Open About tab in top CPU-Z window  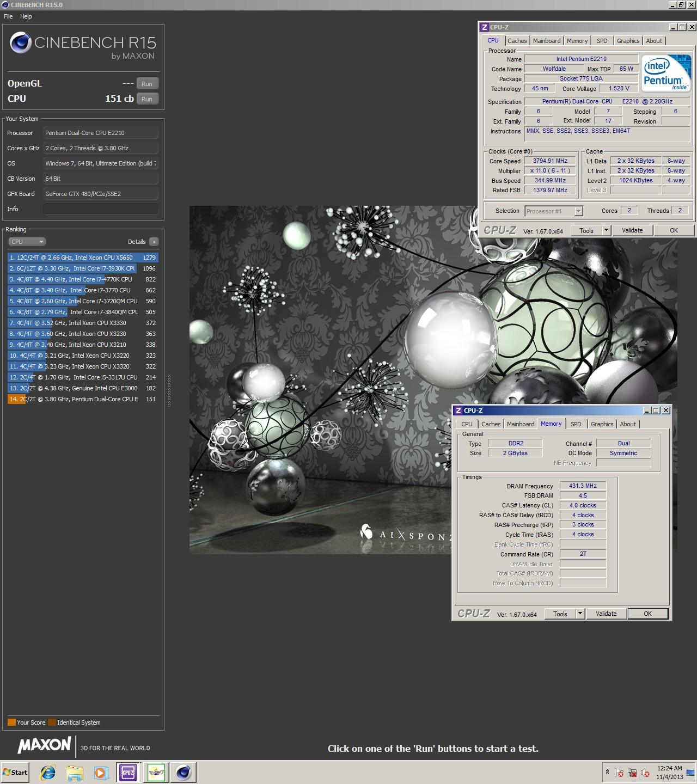(x=654, y=41)
